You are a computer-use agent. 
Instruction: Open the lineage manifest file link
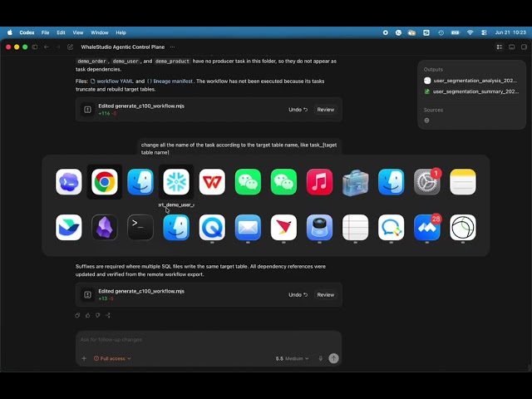tap(170, 81)
